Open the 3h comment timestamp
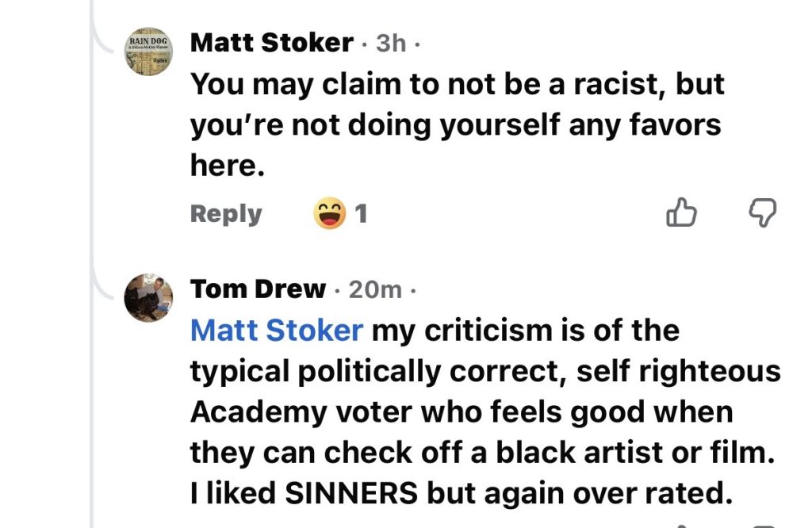 pos(390,43)
